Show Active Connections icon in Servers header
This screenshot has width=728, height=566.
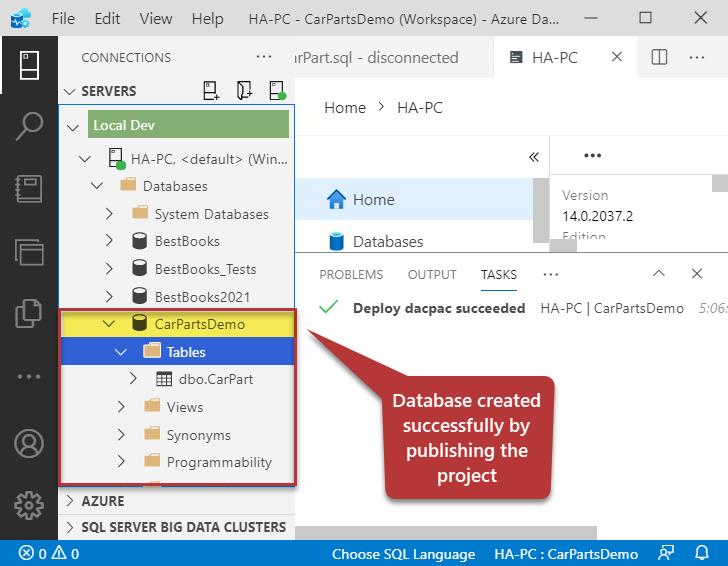(x=277, y=91)
